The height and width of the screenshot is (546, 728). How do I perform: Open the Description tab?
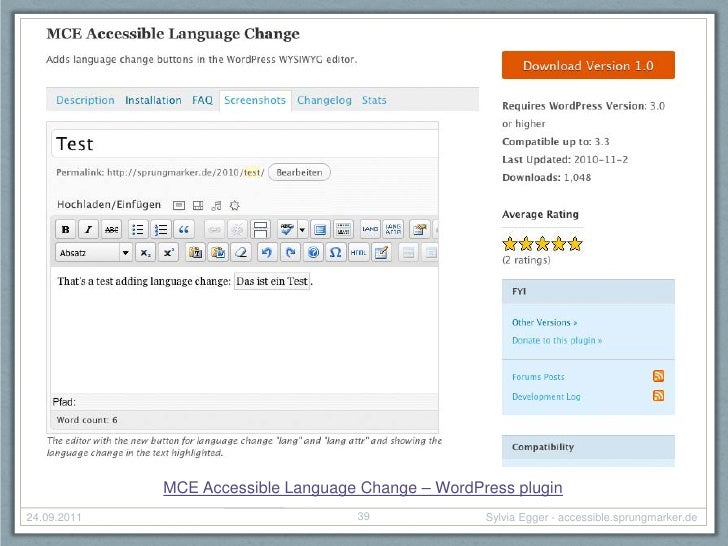(x=85, y=100)
